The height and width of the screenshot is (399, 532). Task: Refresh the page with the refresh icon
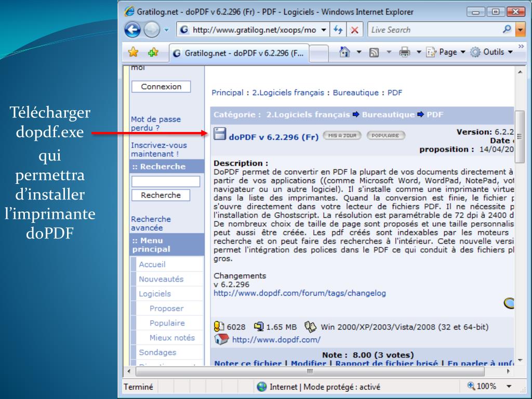coord(338,30)
